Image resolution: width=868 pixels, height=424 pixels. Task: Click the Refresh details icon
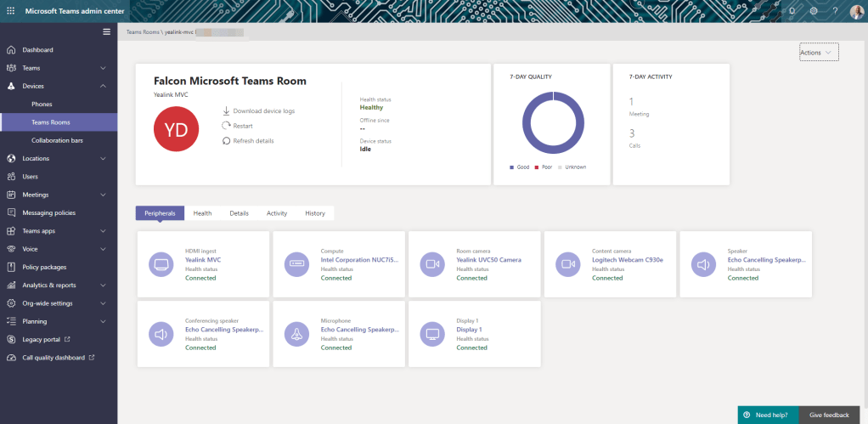(226, 140)
